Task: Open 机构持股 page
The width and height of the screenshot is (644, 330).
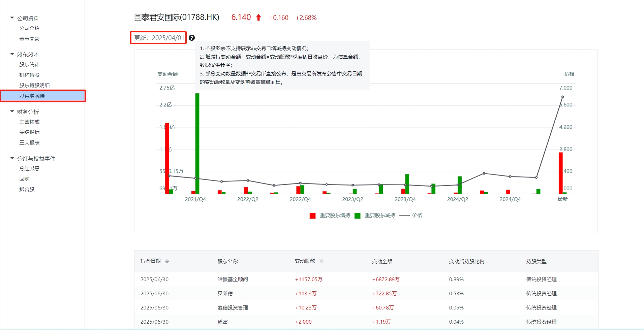Action: point(29,75)
